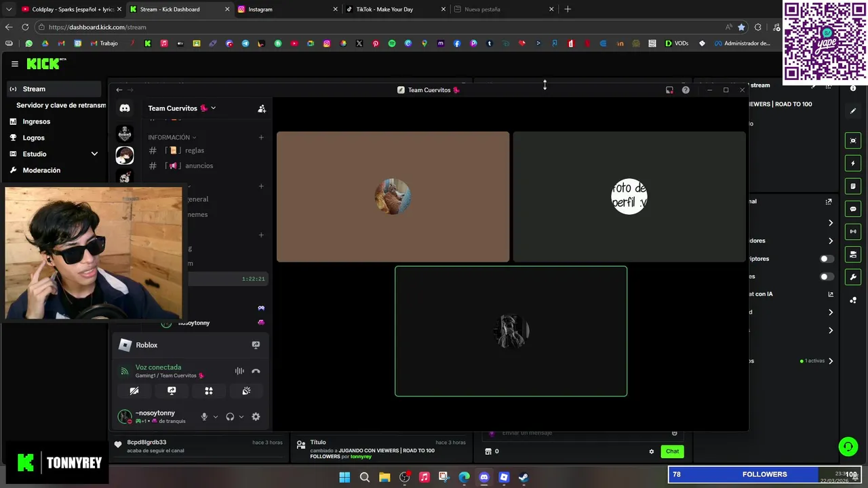Open browser tab list dropdown arrow
Image resolution: width=868 pixels, height=488 pixels.
(x=8, y=9)
